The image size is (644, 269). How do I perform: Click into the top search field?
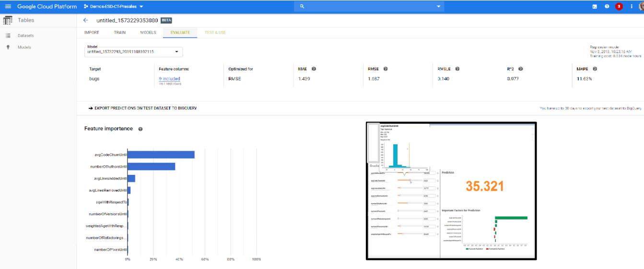tap(369, 7)
